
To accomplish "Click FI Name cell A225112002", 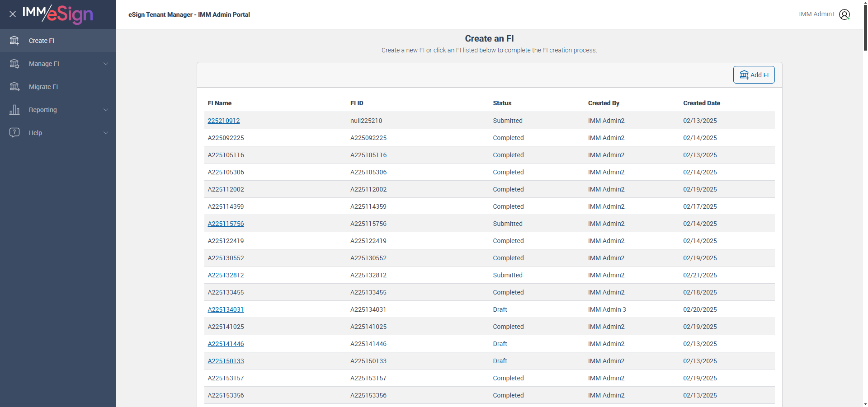I will (226, 189).
